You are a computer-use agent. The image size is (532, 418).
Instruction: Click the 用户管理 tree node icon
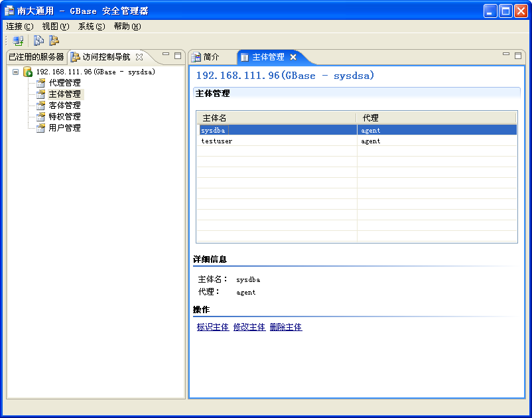point(41,128)
